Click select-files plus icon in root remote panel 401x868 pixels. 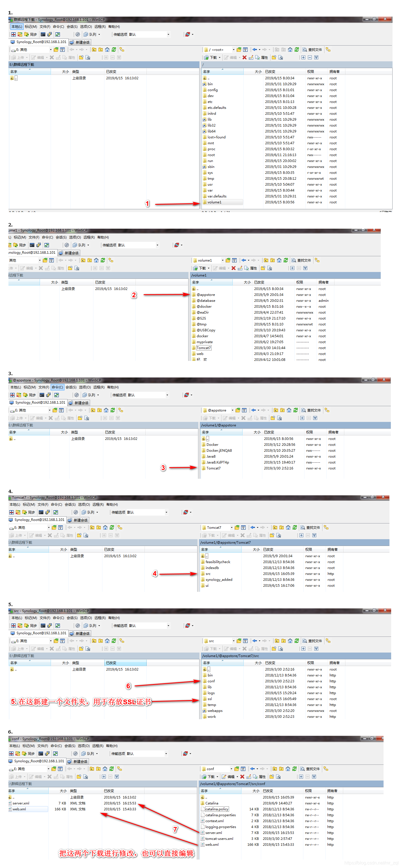(303, 58)
